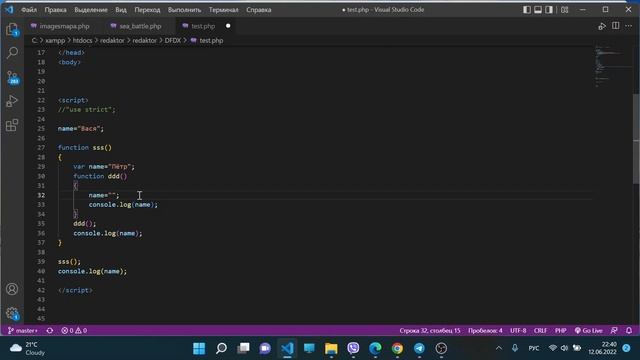Image resolution: width=640 pixels, height=360 pixels.
Task: Click the master branch in status bar
Action: tap(23, 331)
